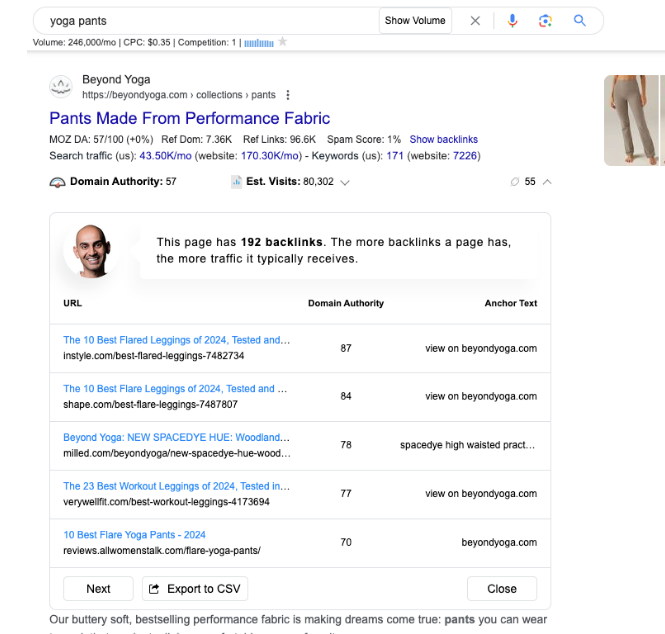Click into the yoga pants search field
665x634 pixels.
200,21
